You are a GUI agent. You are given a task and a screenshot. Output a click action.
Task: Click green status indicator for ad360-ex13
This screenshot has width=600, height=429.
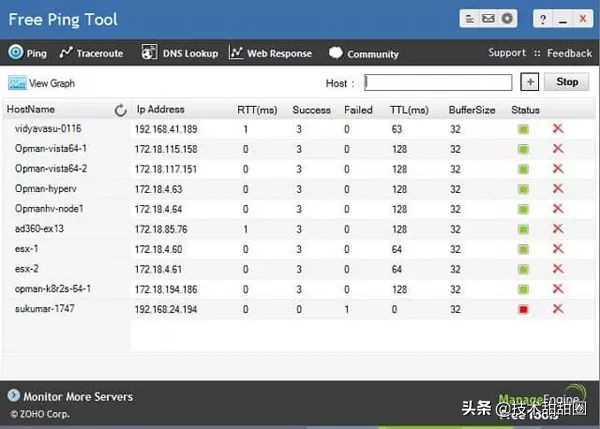tap(523, 229)
